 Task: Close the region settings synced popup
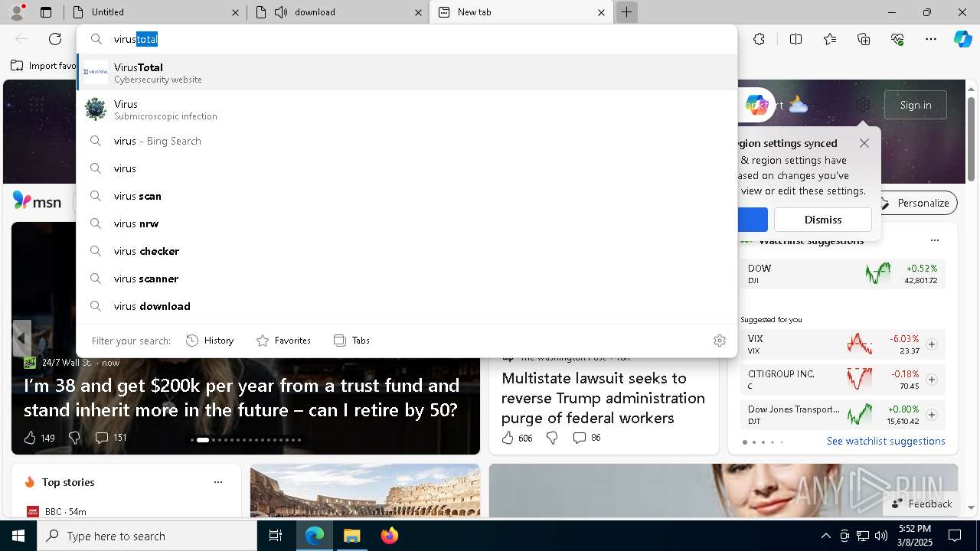click(864, 143)
